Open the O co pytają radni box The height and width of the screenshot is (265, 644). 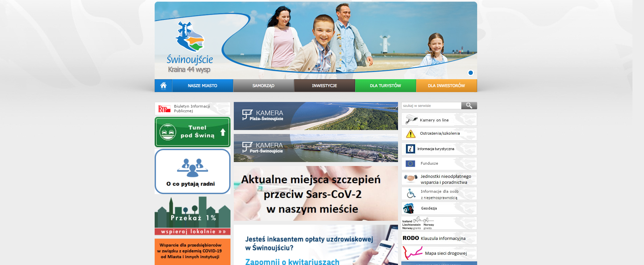[x=193, y=171]
